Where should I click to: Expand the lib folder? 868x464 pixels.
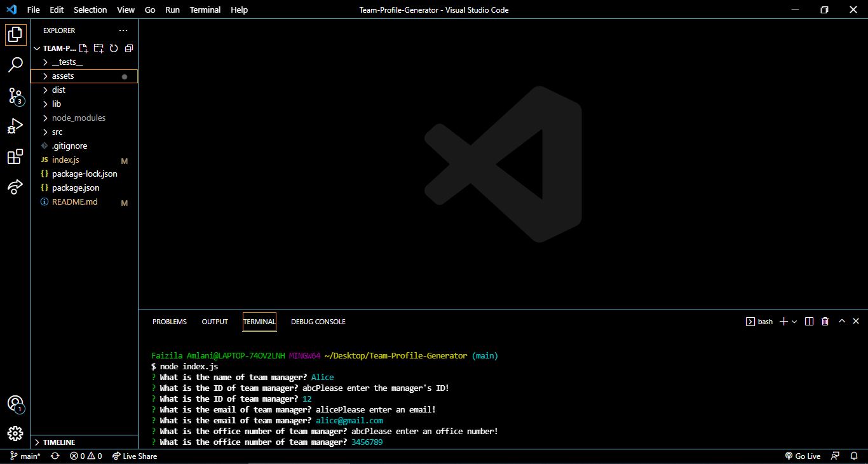pyautogui.click(x=84, y=104)
